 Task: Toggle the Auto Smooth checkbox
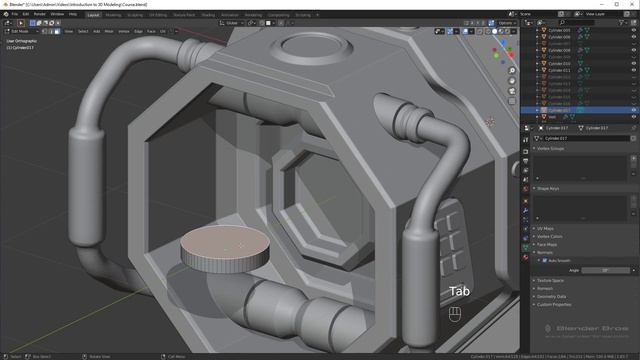544,260
